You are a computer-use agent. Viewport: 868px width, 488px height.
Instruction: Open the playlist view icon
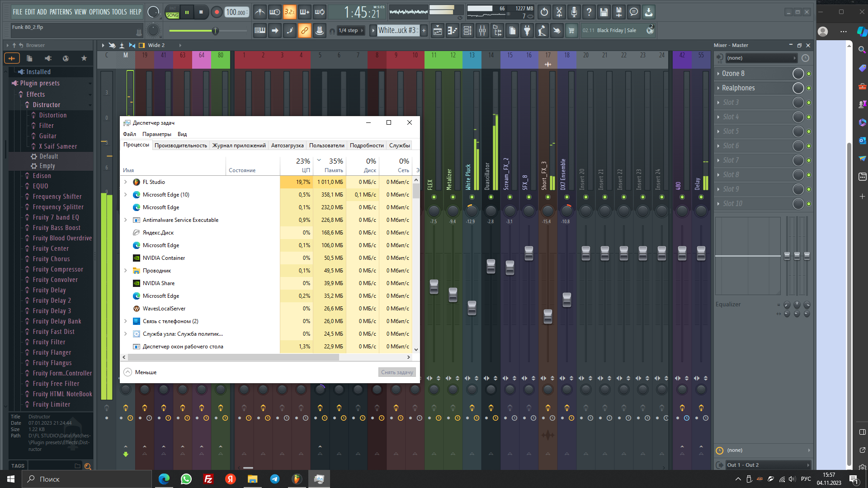click(437, 31)
